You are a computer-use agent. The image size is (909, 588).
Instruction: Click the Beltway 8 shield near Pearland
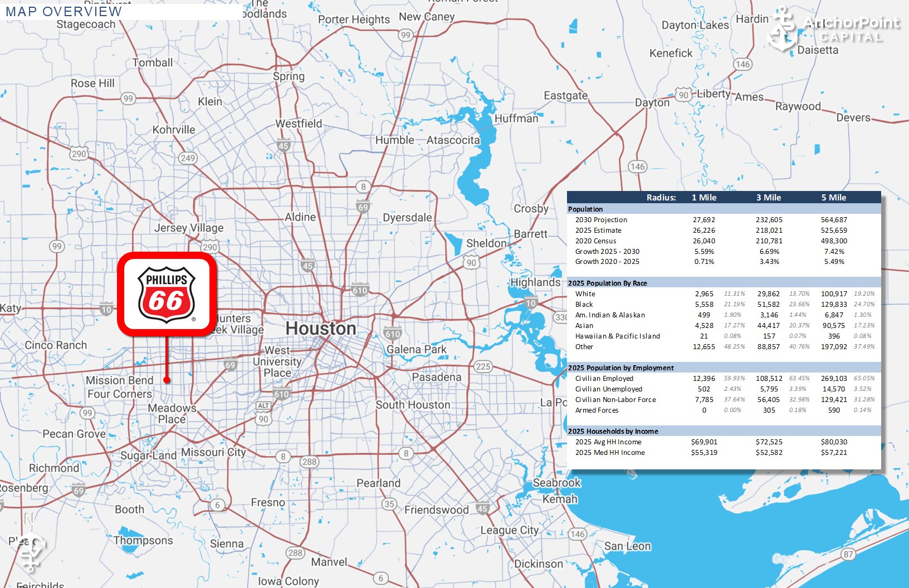coord(406,453)
